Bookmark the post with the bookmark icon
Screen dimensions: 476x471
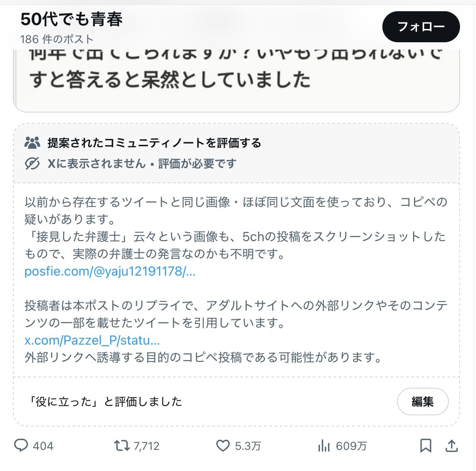pos(426,446)
